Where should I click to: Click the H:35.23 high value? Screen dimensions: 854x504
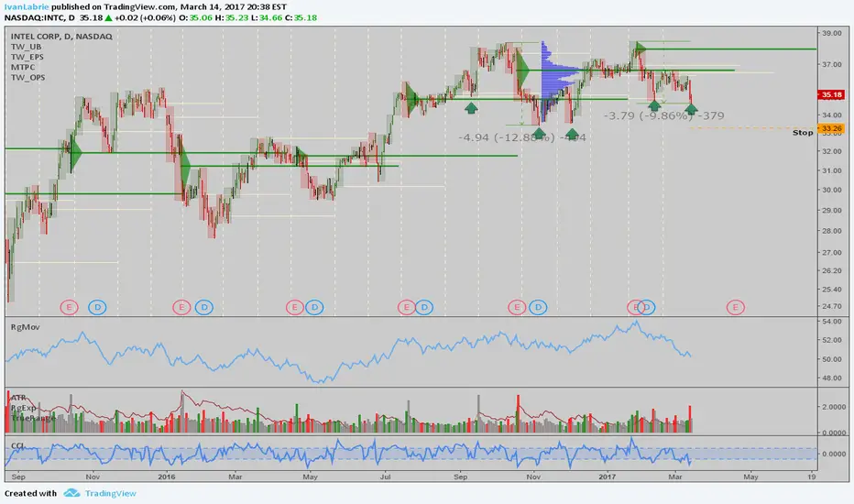click(232, 17)
